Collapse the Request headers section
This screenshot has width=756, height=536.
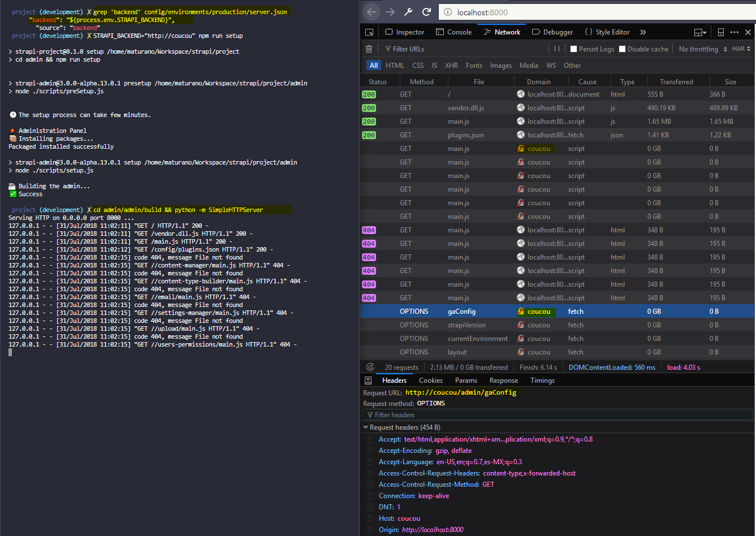pyautogui.click(x=366, y=427)
